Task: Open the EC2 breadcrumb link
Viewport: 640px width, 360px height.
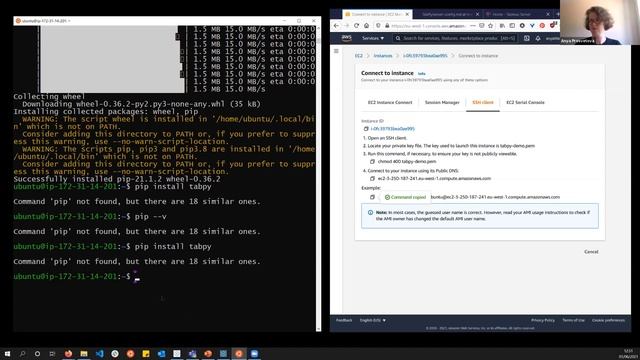Action: tap(358, 56)
